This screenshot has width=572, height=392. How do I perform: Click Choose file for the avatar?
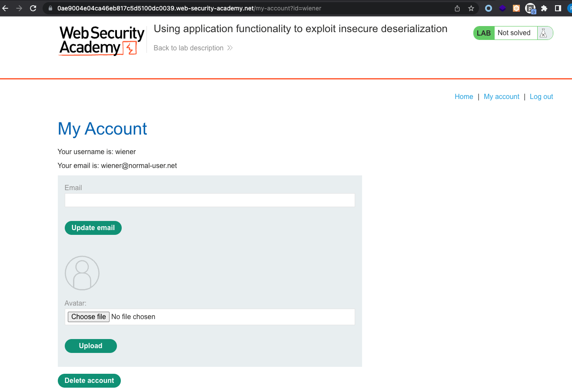(89, 317)
